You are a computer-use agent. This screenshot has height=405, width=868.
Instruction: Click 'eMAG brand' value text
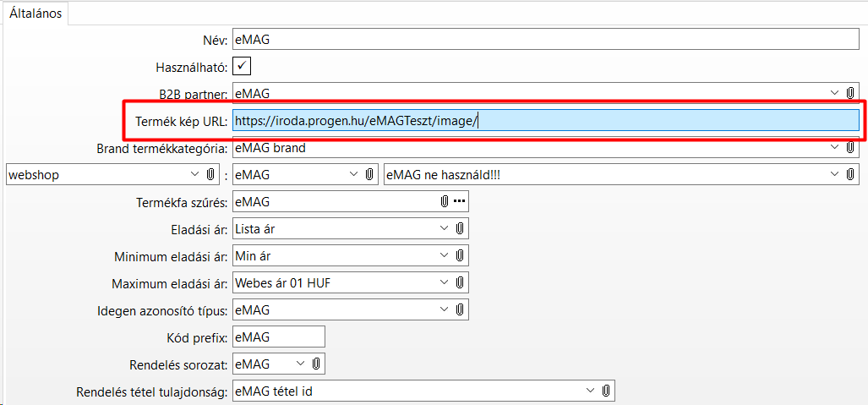(x=270, y=147)
